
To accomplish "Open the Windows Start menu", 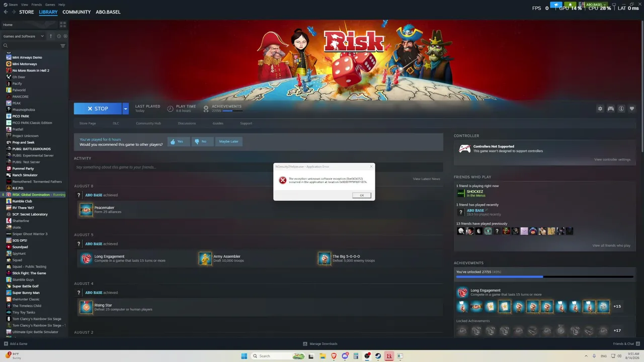I will pyautogui.click(x=244, y=356).
